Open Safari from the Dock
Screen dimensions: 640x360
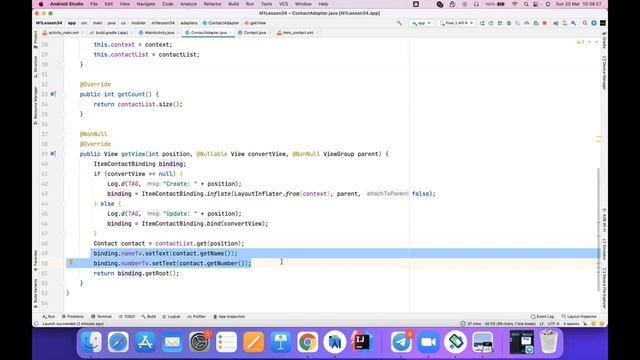118,342
